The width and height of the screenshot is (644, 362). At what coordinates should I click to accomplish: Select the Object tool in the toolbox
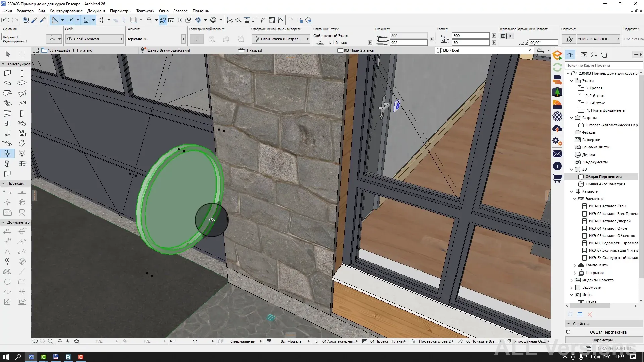[7, 154]
